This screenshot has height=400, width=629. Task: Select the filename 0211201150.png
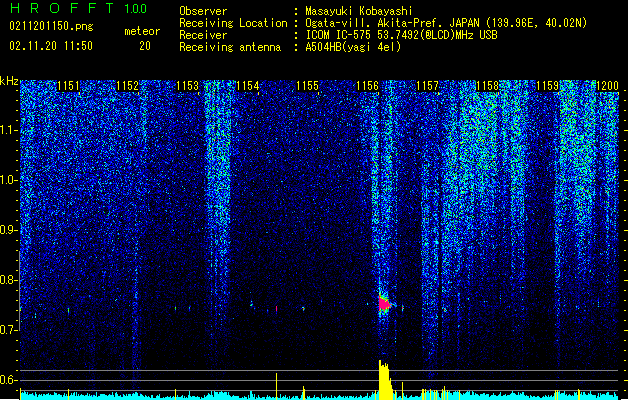51,26
